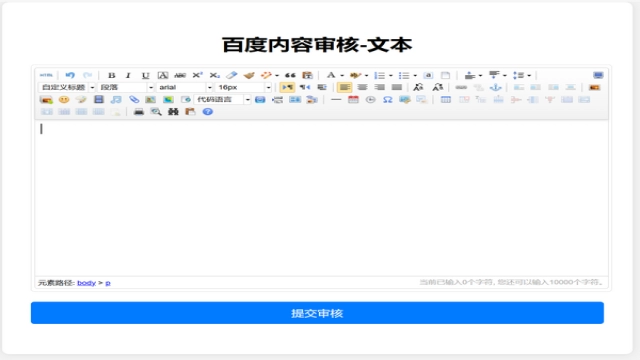Insert table icon

click(446, 100)
